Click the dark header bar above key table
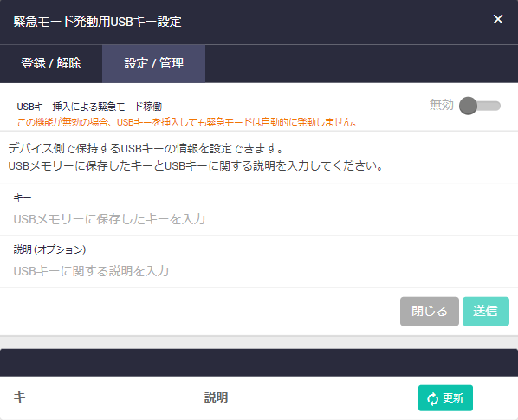This screenshot has width=518, height=420. point(259,363)
